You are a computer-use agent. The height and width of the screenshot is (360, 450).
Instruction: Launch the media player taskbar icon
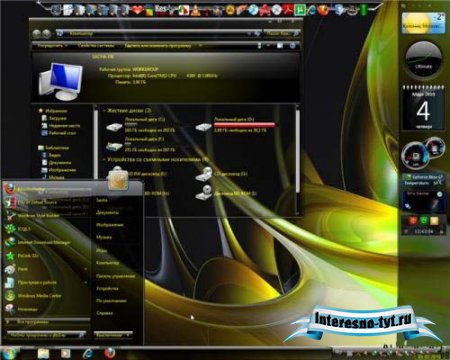[x=66, y=353]
